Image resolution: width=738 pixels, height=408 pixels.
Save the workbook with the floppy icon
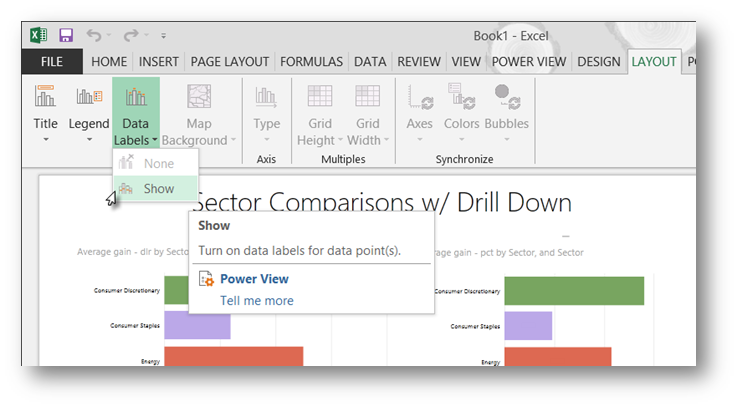[66, 35]
